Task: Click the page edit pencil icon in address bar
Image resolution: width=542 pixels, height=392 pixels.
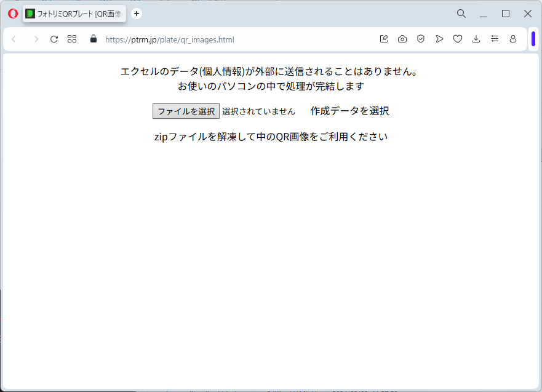Action: (x=384, y=39)
